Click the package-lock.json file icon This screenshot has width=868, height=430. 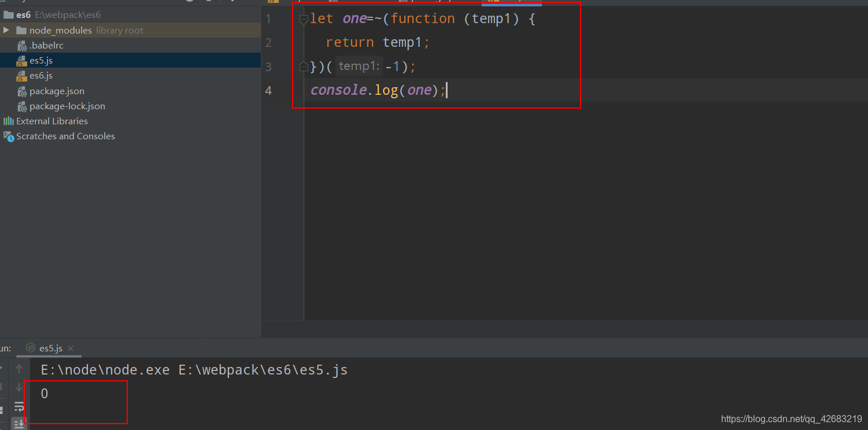click(22, 106)
